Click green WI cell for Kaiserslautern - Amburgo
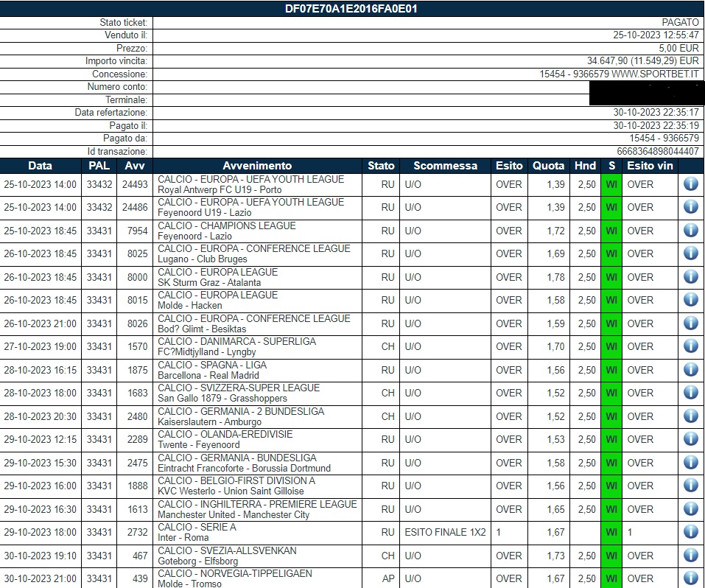The image size is (705, 588). tap(611, 416)
